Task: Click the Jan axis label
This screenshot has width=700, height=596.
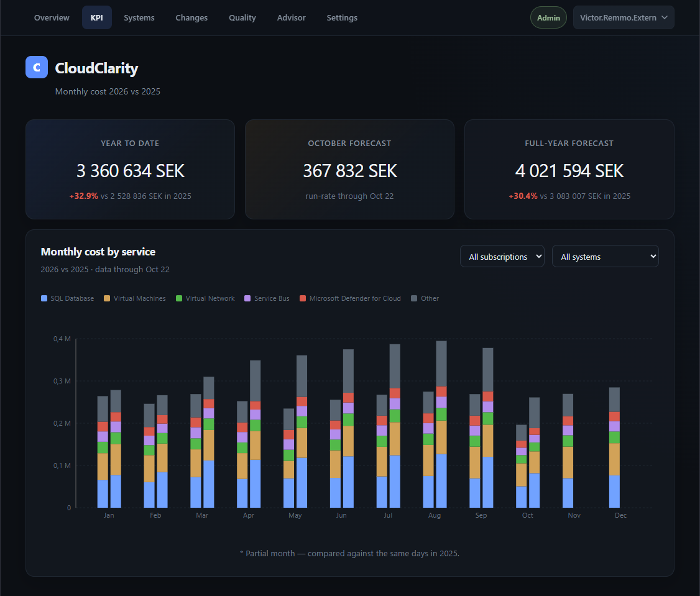Action: tap(109, 515)
